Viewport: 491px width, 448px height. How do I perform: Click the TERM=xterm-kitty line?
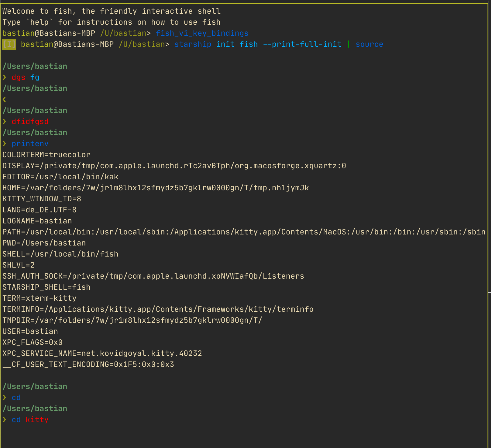point(39,298)
